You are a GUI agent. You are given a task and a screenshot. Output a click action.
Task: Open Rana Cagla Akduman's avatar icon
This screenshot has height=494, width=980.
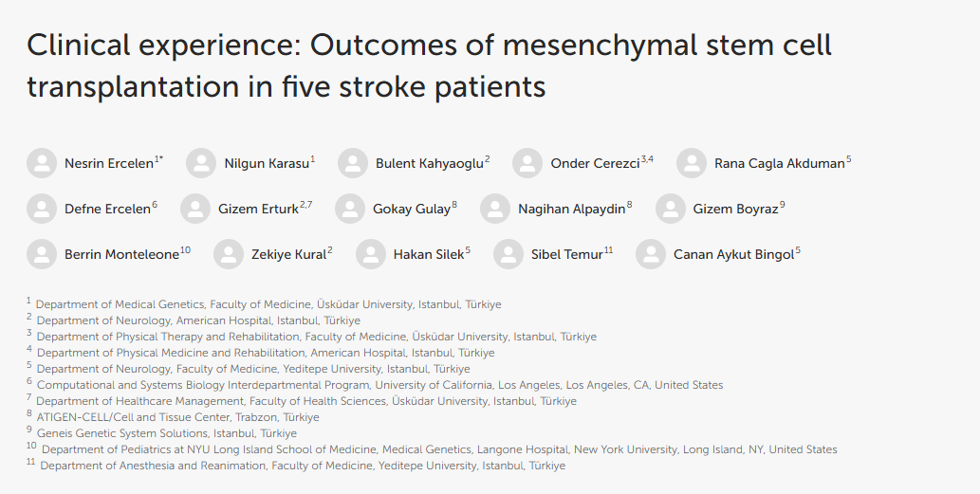click(692, 163)
